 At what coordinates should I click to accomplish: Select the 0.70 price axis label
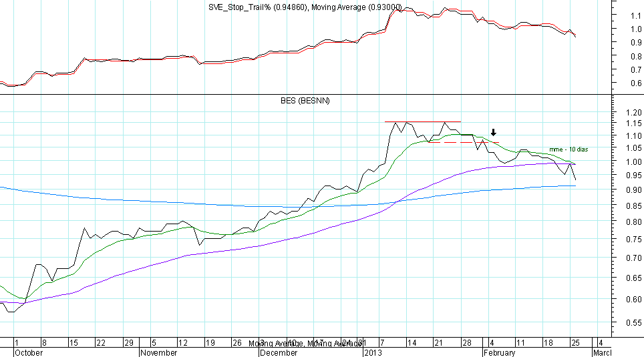(x=634, y=258)
